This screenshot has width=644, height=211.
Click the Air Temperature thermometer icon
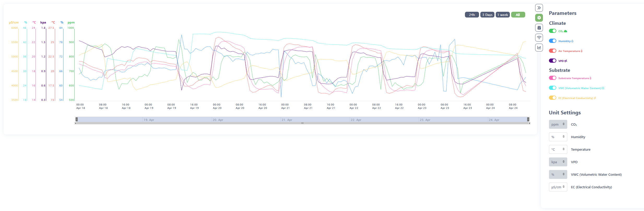(581, 51)
